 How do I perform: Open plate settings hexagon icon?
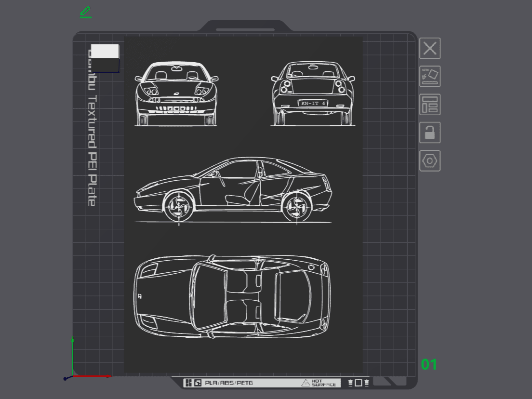point(430,160)
